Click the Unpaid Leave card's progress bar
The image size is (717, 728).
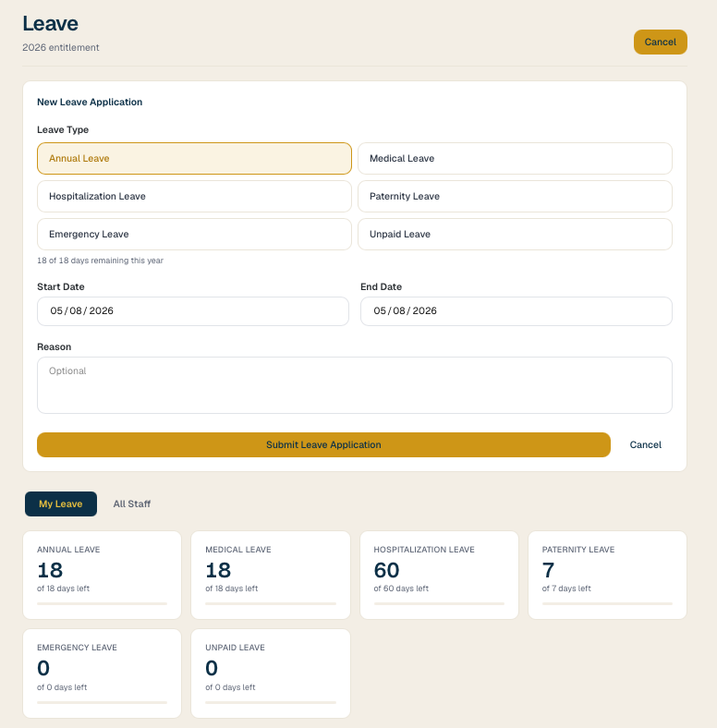271,702
